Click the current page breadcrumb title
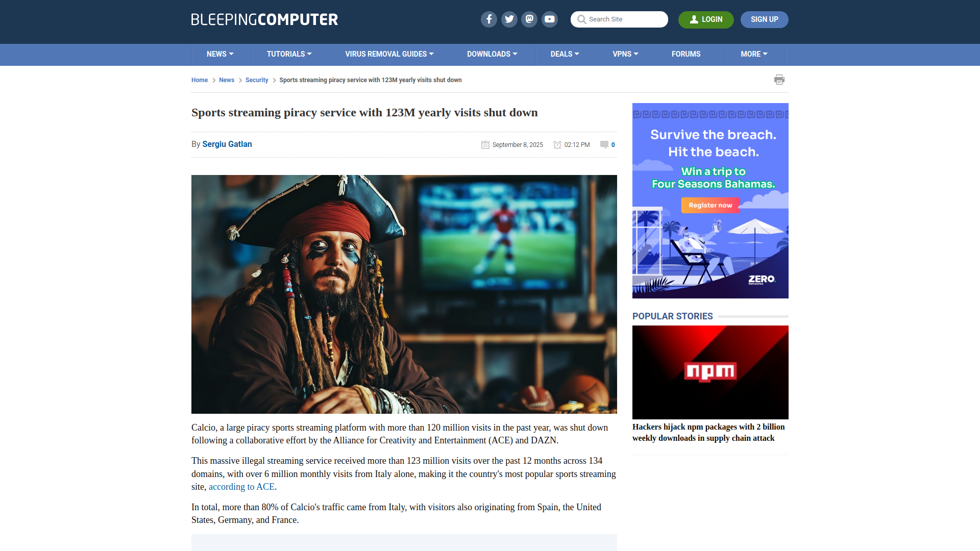The width and height of the screenshot is (980, 551). point(371,80)
